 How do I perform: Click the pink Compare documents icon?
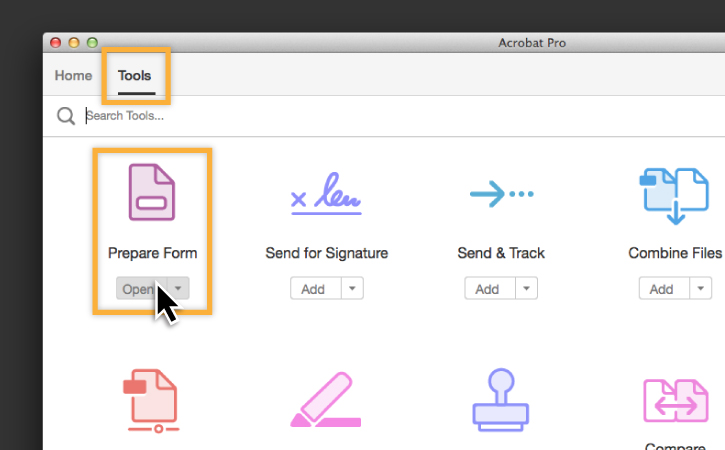click(x=676, y=401)
